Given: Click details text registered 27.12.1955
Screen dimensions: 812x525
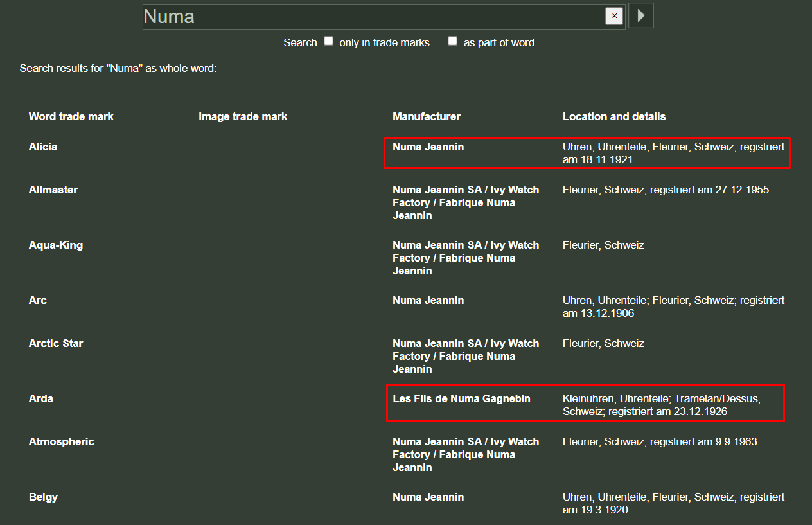Looking at the screenshot, I should coord(666,190).
